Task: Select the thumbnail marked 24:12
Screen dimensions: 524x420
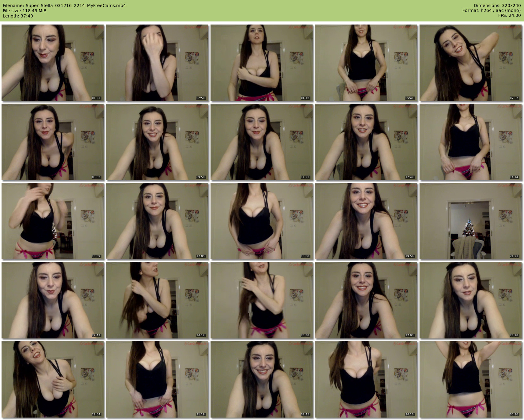Action: click(x=157, y=300)
